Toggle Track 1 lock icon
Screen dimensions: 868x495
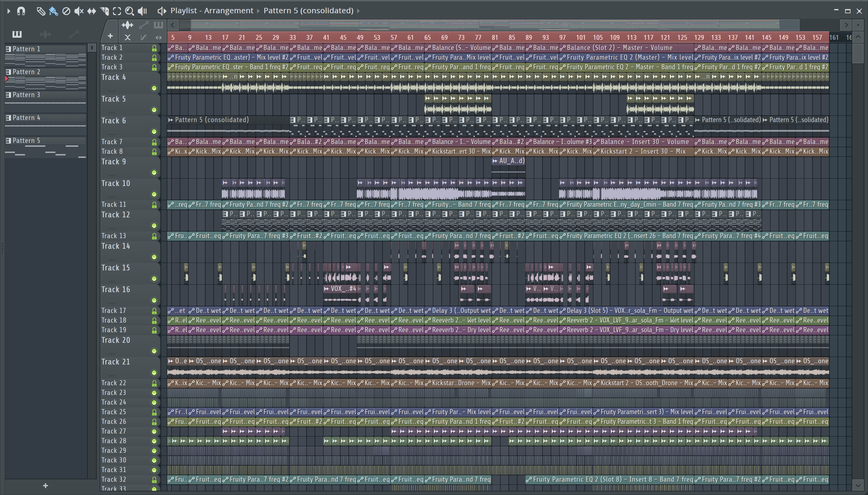point(154,48)
